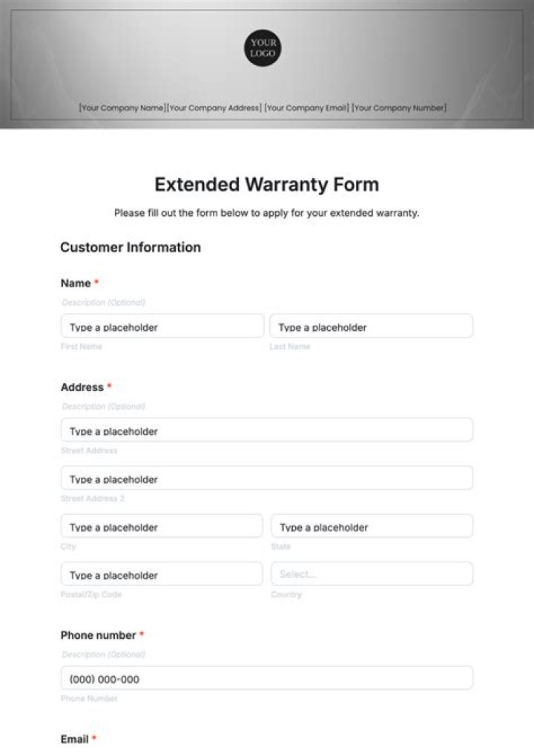This screenshot has height=756, width=534.
Task: Click the Street Address input field
Action: [266, 430]
